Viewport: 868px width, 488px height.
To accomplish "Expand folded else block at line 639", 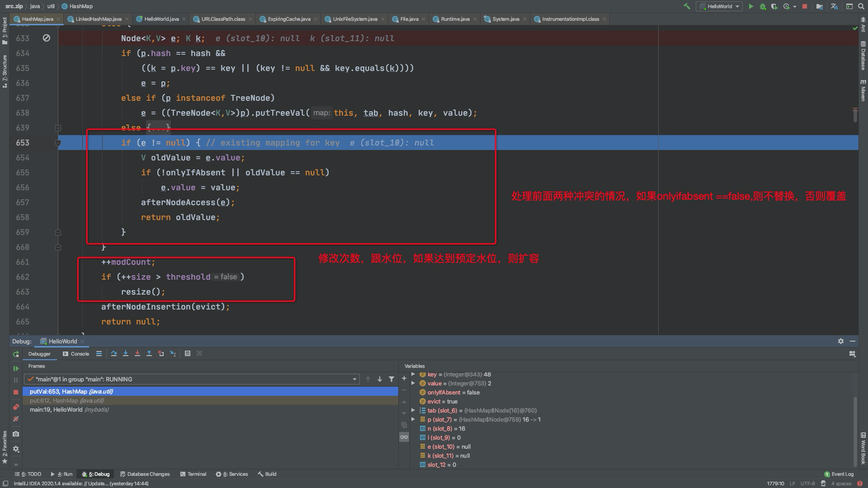I will (x=58, y=128).
